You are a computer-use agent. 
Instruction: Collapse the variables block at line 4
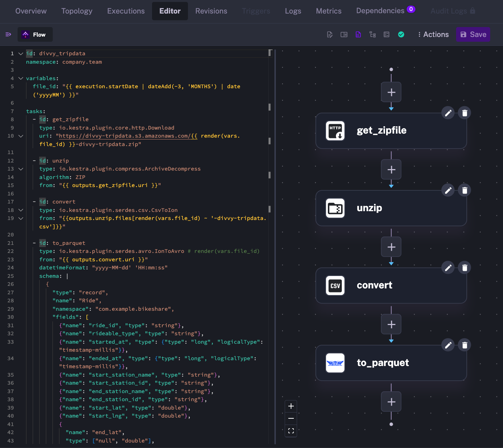pyautogui.click(x=21, y=78)
